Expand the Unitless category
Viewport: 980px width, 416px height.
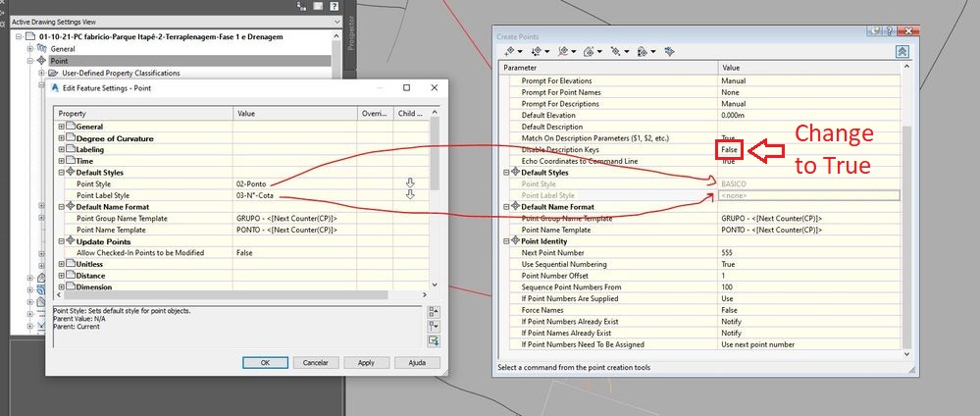click(61, 264)
